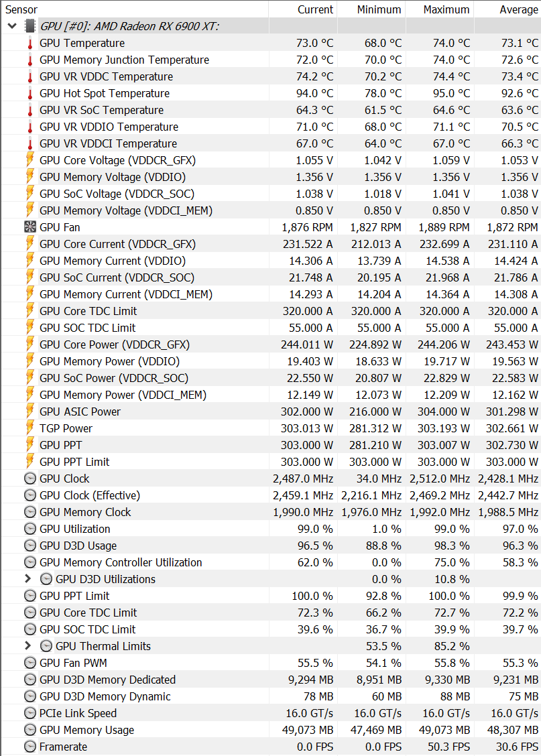
Task: Click thermometer icon for GPU Memory Junction Temperature
Action: 30,60
